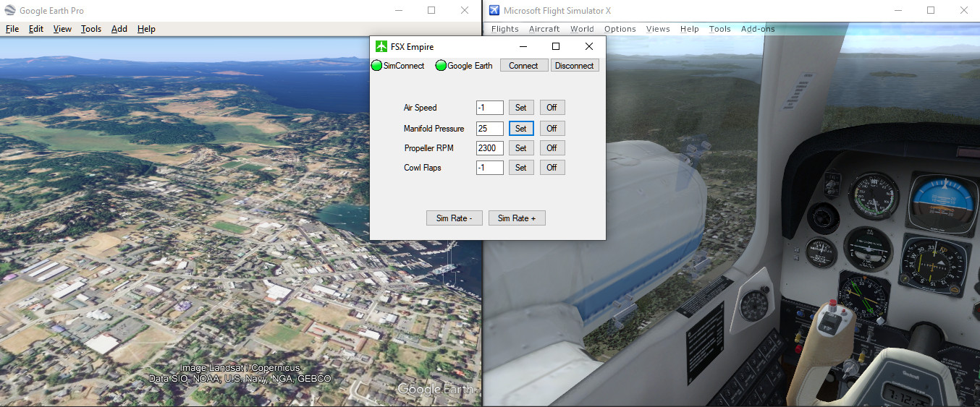Turn Off Manifold Pressure hold
Screen dimensions: 980x407
(552, 129)
